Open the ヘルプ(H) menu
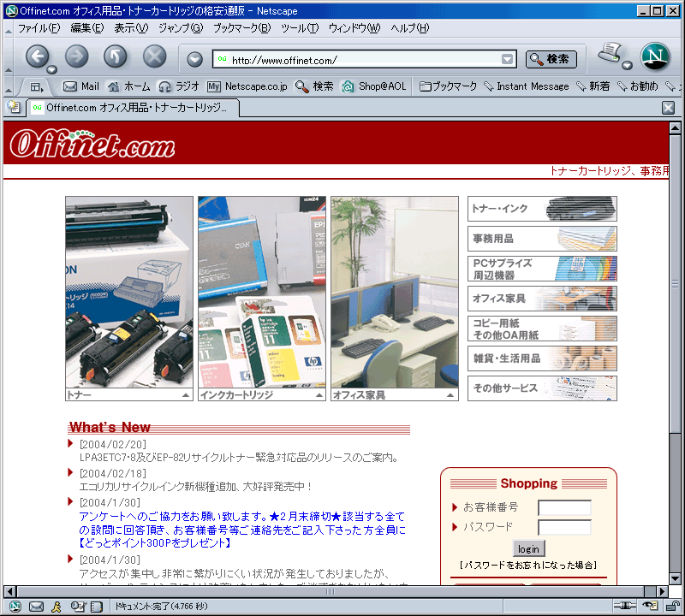The width and height of the screenshot is (685, 616). (x=410, y=28)
